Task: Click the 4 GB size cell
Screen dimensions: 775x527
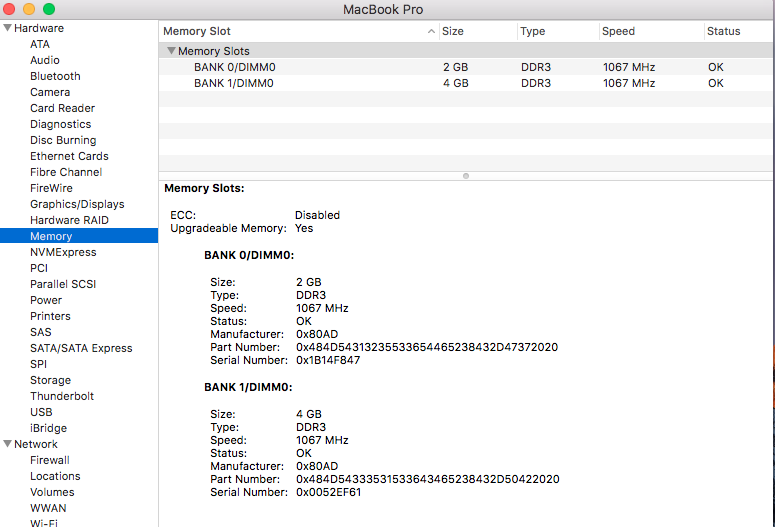Action: point(455,83)
